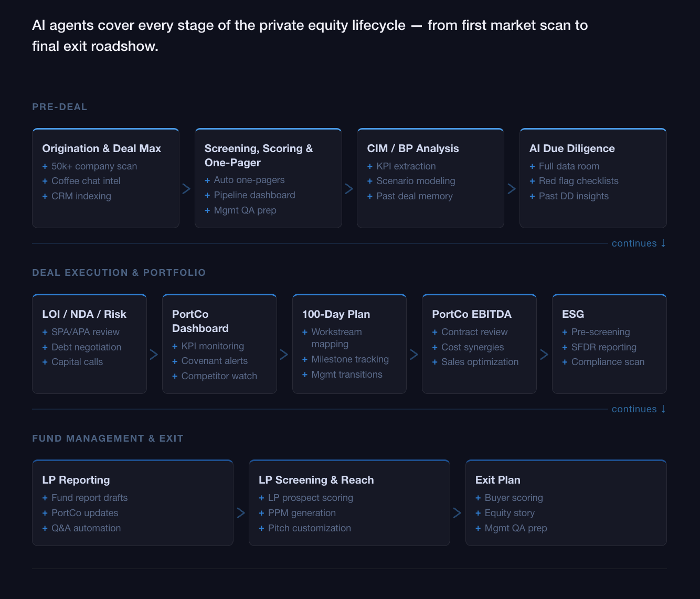Click the plus icon beside Red flag checklists
Screen dimensions: 700x599
[x=532, y=181]
